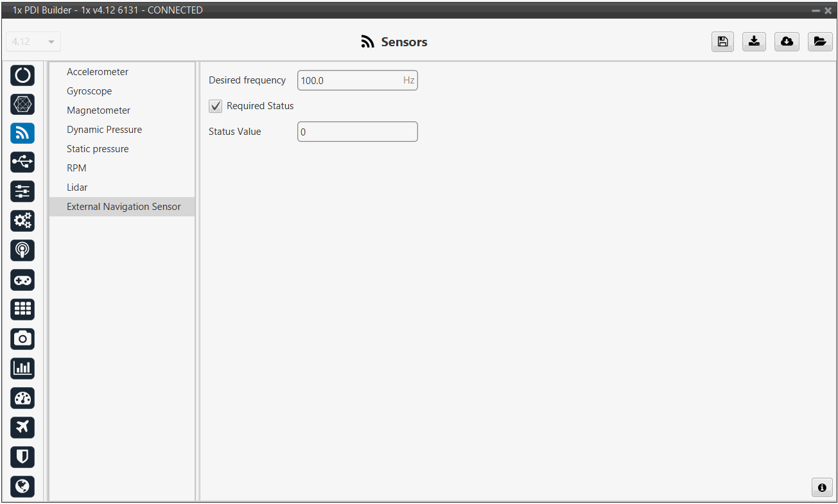Click the download-to-drive export icon
This screenshot has width=838, height=504.
(x=755, y=42)
